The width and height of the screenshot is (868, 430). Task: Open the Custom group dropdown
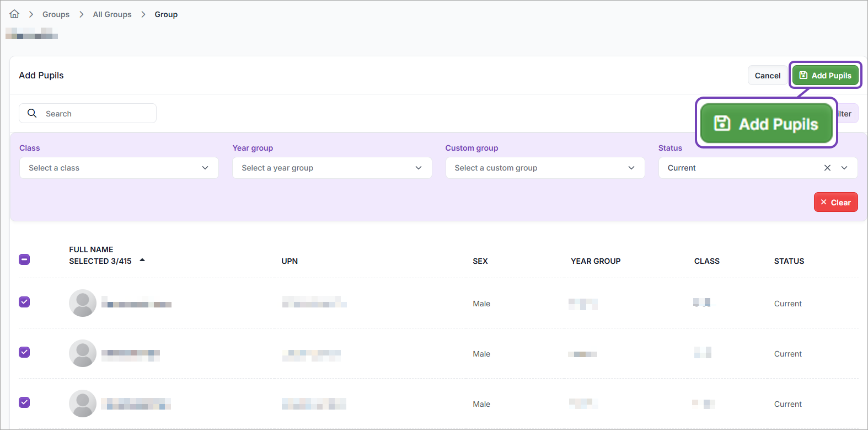pyautogui.click(x=545, y=168)
